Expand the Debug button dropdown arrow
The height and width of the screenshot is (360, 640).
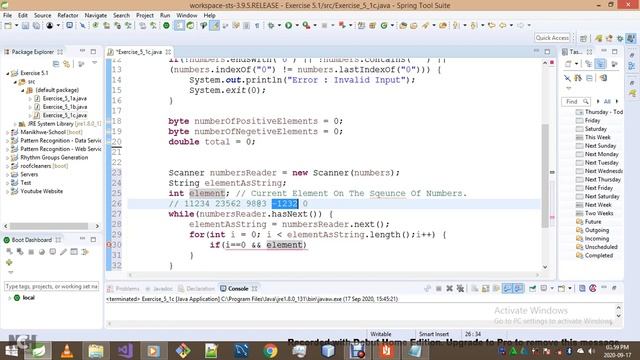point(279,26)
